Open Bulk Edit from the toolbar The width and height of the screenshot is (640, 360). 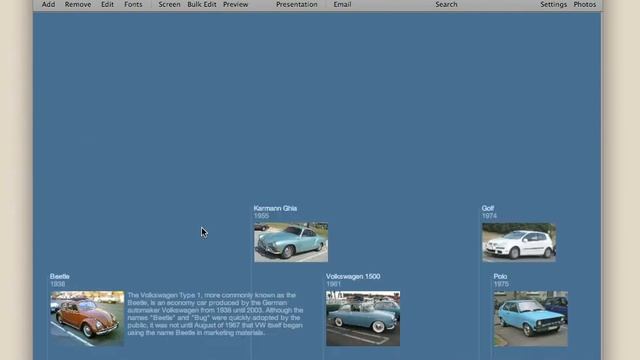(202, 4)
